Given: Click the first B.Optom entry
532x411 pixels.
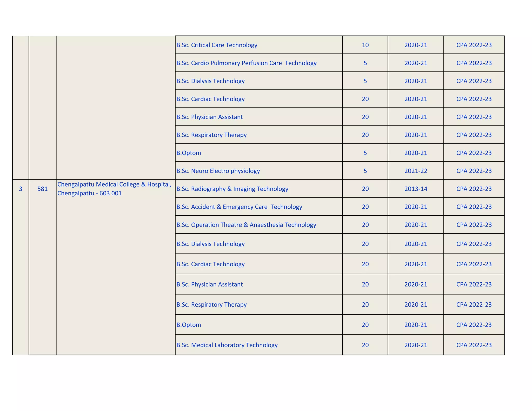Looking at the screenshot, I should pos(189,153).
